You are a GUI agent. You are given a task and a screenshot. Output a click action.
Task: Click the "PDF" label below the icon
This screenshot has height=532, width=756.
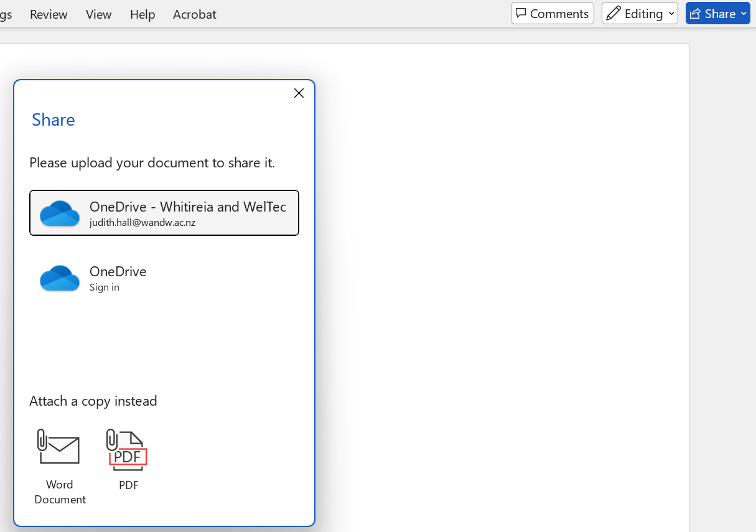coord(129,485)
